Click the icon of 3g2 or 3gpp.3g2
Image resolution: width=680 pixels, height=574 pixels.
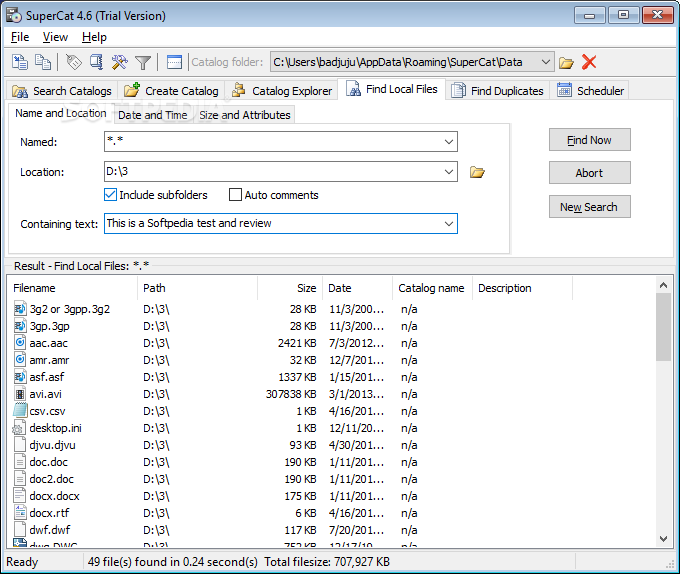coord(20,309)
